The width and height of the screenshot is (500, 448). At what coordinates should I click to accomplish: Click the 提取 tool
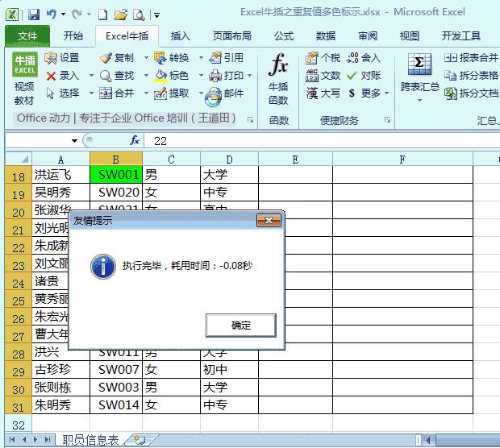(x=171, y=93)
